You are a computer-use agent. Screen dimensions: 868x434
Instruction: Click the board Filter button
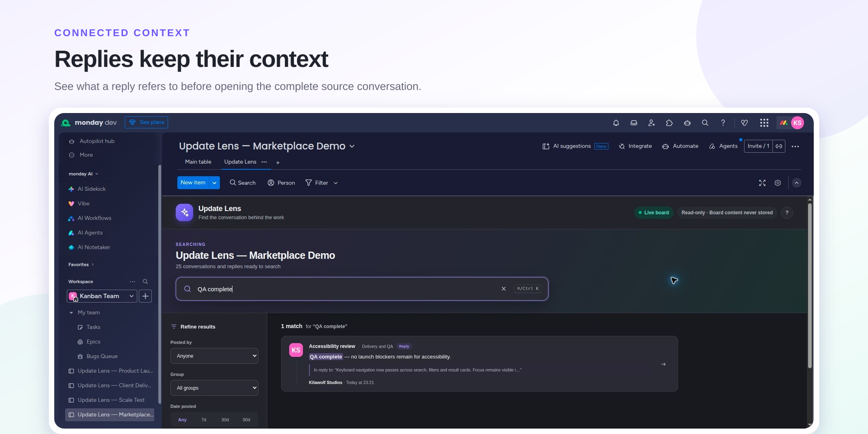click(x=316, y=183)
